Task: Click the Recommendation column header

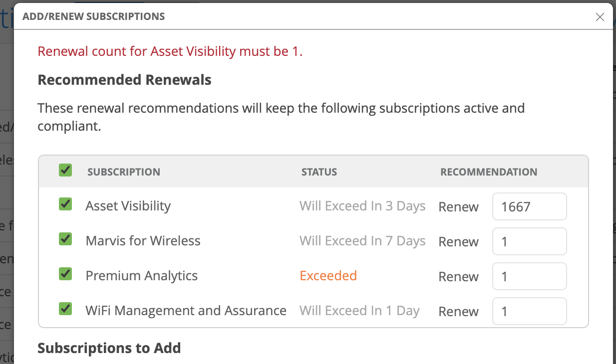Action: point(489,172)
